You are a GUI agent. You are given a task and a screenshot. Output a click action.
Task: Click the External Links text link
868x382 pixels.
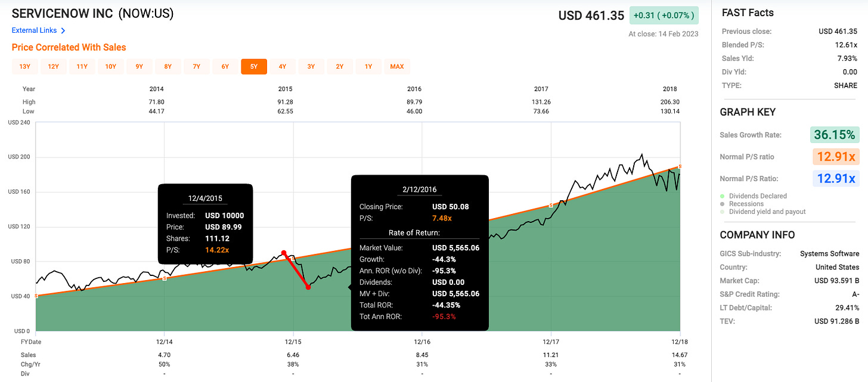click(34, 30)
